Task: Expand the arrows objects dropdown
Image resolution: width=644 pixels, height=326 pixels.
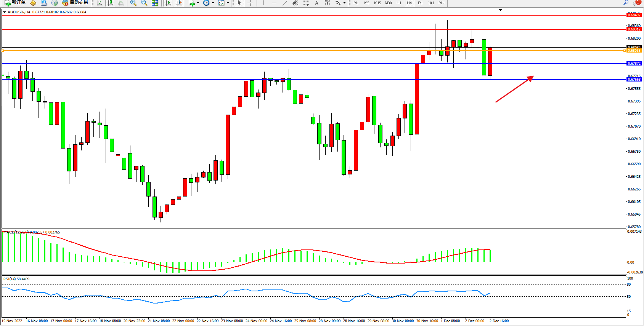Action: [x=344, y=3]
